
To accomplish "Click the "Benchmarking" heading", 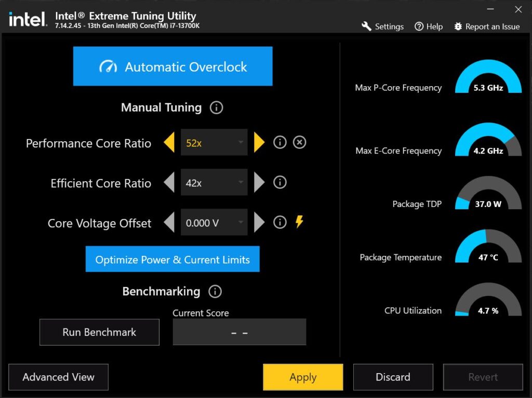I will (161, 292).
